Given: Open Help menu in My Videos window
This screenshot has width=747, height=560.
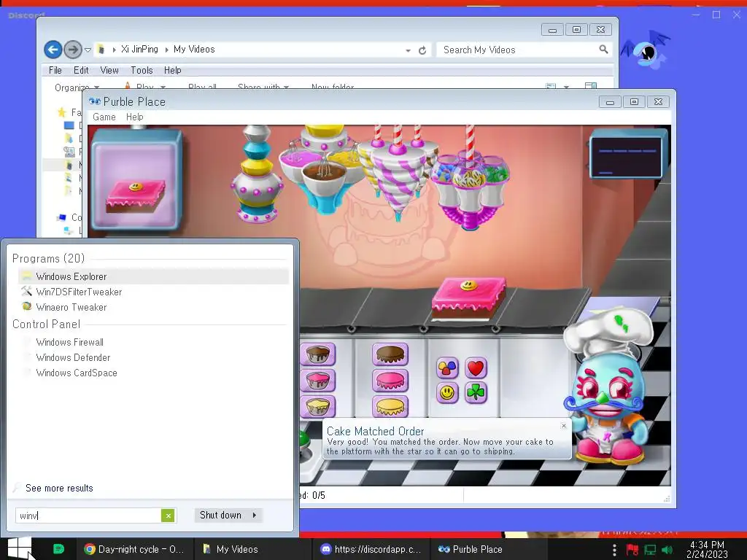Looking at the screenshot, I should point(172,71).
